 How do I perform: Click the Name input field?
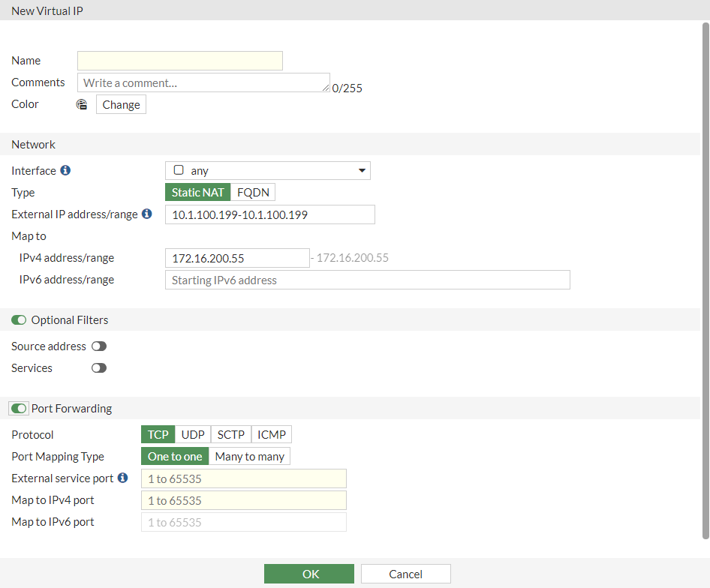pos(180,61)
